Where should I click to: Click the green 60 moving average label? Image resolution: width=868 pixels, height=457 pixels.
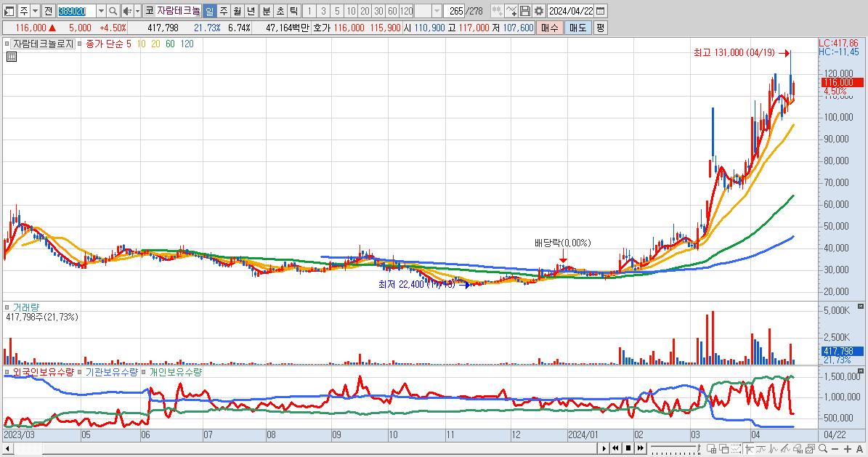(x=170, y=44)
